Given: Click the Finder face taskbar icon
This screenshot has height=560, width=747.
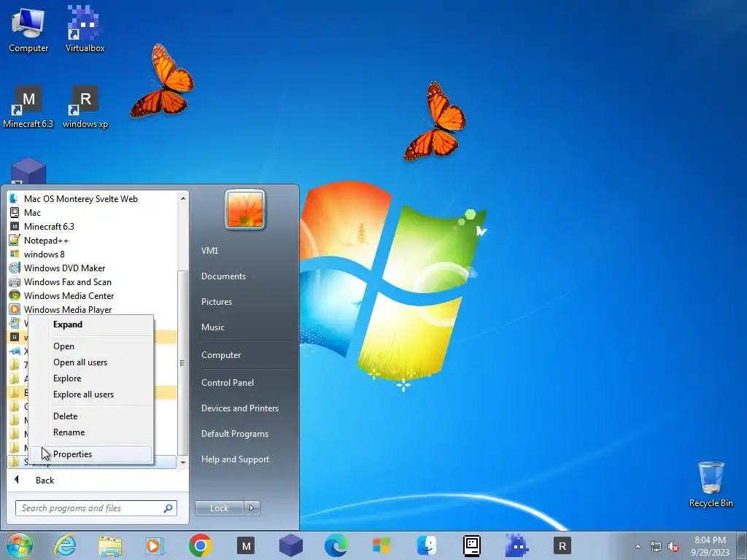Looking at the screenshot, I should coord(426,545).
